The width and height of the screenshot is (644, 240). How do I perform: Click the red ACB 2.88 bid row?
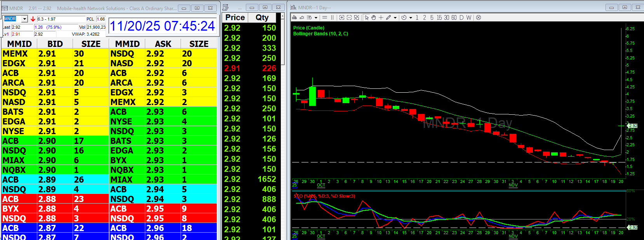pyautogui.click(x=55, y=199)
